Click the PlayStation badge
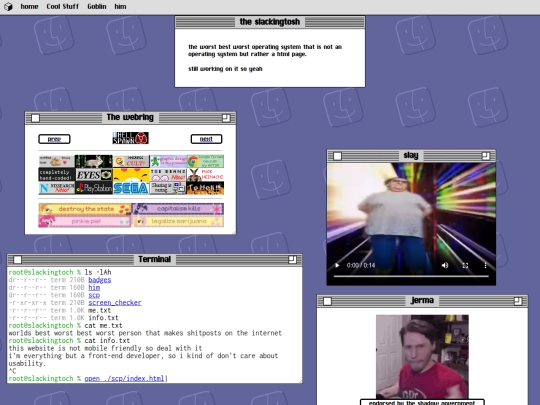This screenshot has width=540, height=405. (x=94, y=188)
